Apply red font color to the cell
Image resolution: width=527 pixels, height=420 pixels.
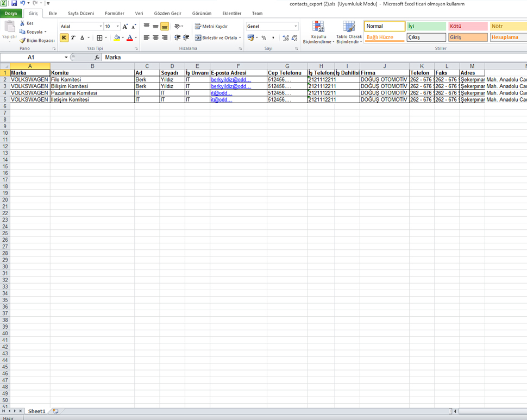click(130, 38)
